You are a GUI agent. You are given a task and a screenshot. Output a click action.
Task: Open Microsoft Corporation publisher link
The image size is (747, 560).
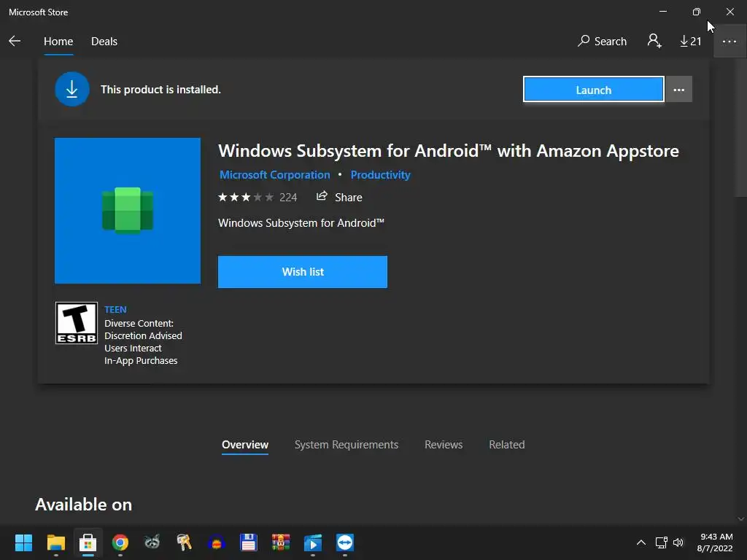coord(274,175)
